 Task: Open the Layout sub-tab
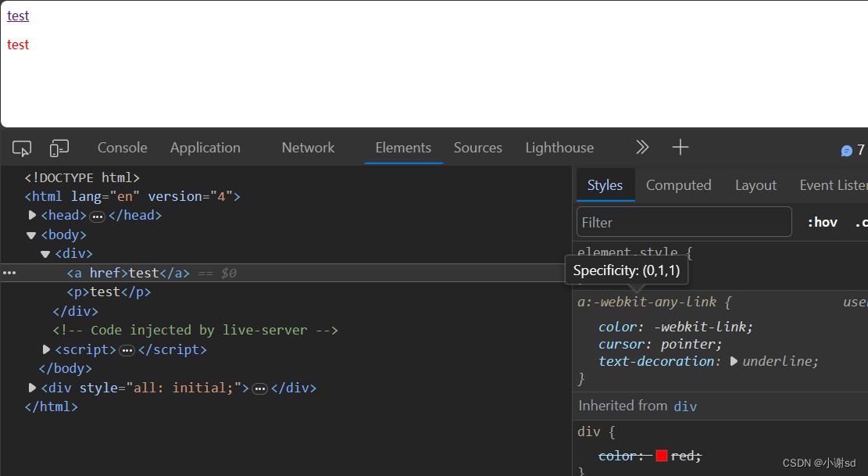755,185
